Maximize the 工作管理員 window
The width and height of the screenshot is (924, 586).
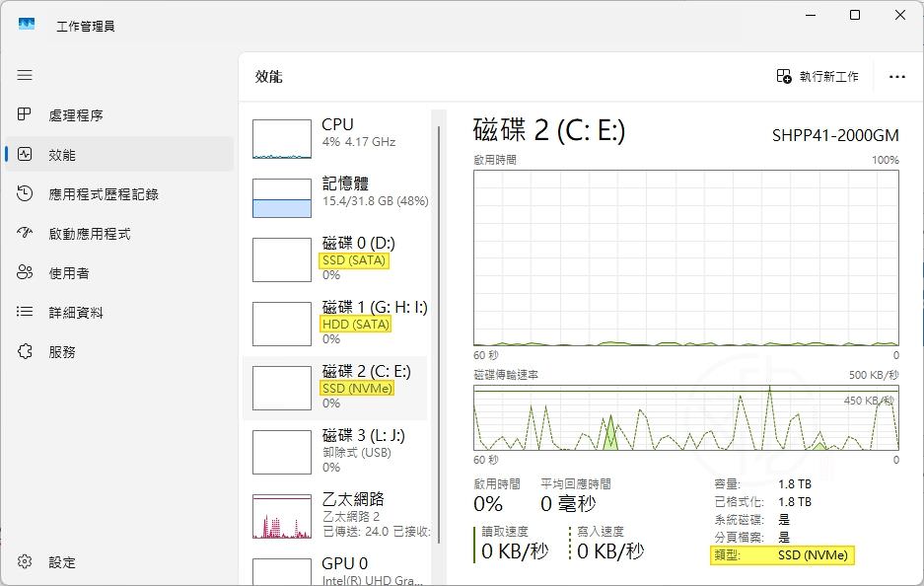tap(855, 15)
